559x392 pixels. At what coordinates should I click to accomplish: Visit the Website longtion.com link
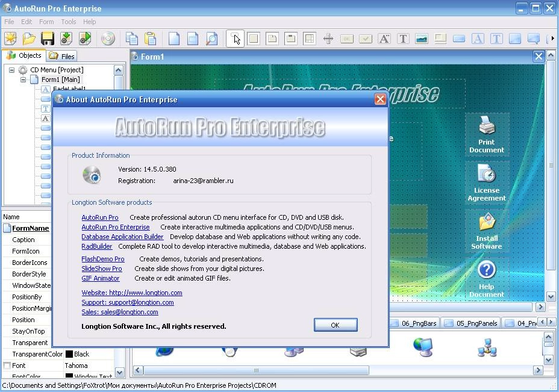pos(132,293)
